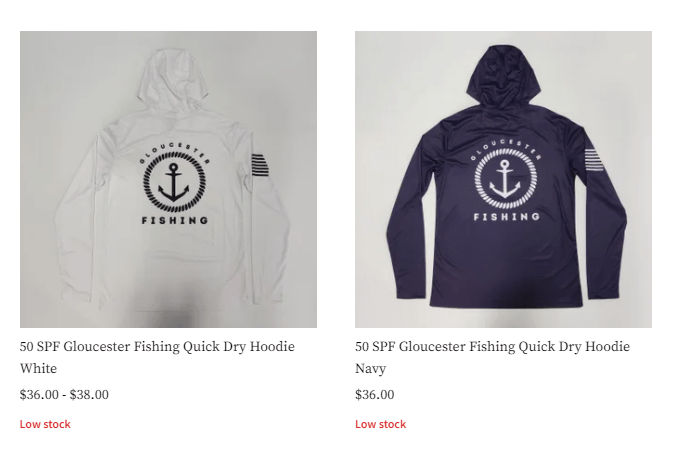Click the word Navy in the product title

coord(371,369)
